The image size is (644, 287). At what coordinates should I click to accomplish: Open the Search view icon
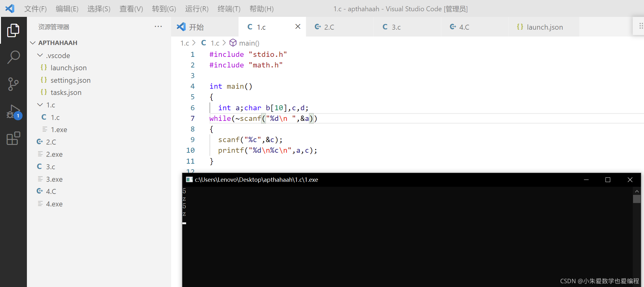pyautogui.click(x=13, y=57)
